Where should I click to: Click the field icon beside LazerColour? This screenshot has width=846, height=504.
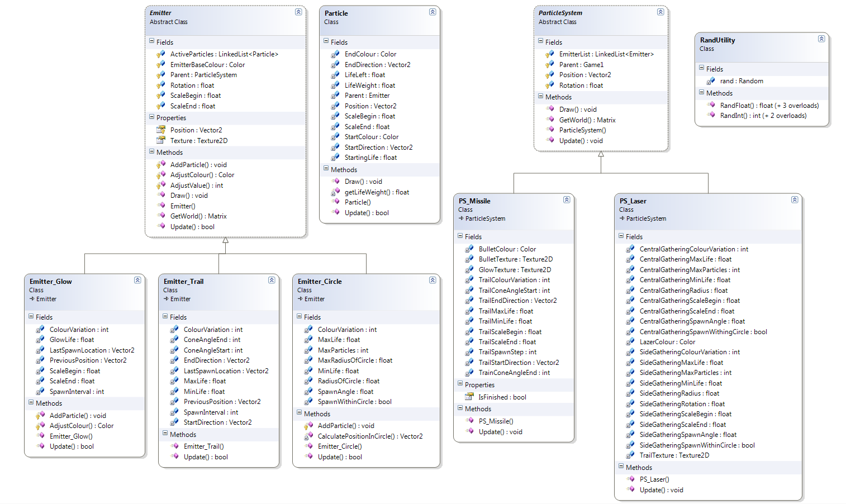(630, 342)
